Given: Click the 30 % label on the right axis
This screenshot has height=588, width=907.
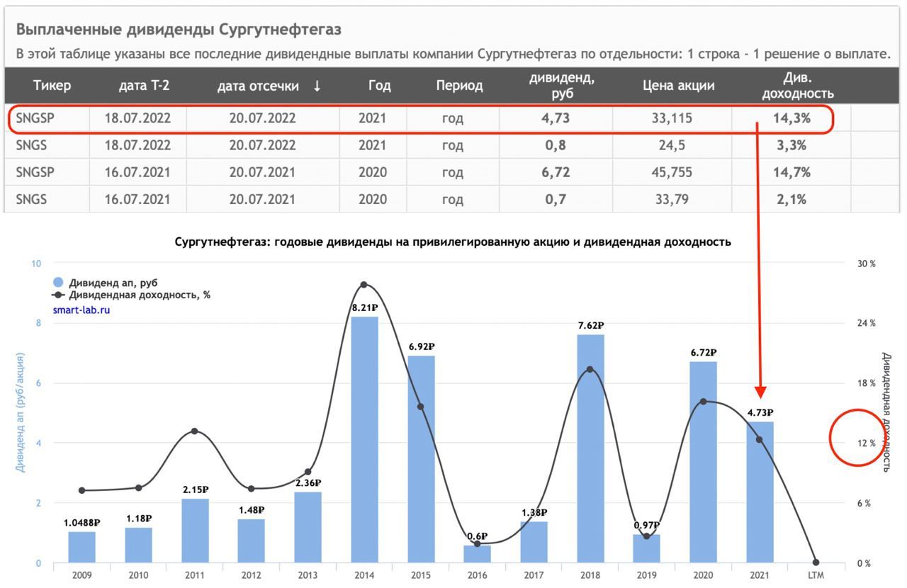Looking at the screenshot, I should 866,264.
